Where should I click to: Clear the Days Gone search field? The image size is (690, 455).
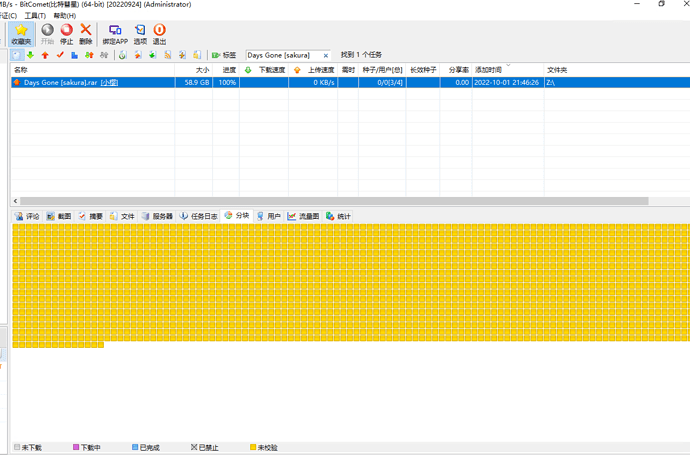coord(326,55)
